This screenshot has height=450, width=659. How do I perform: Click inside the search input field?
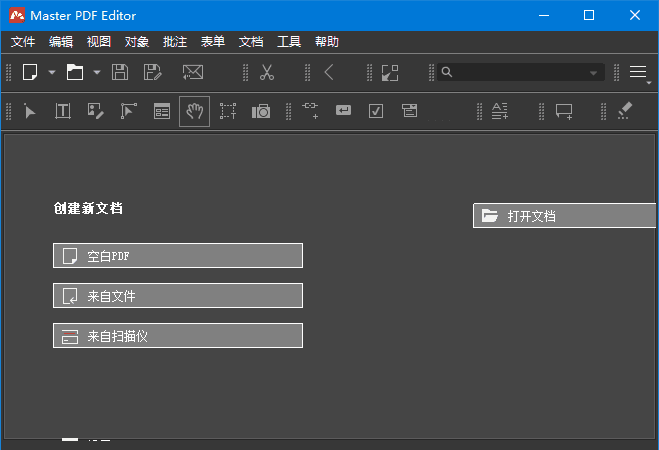point(519,72)
